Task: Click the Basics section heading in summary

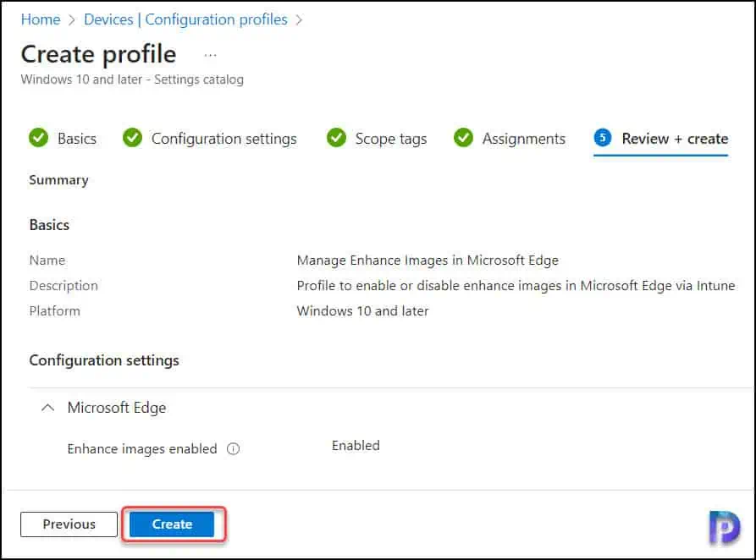Action: point(49,225)
